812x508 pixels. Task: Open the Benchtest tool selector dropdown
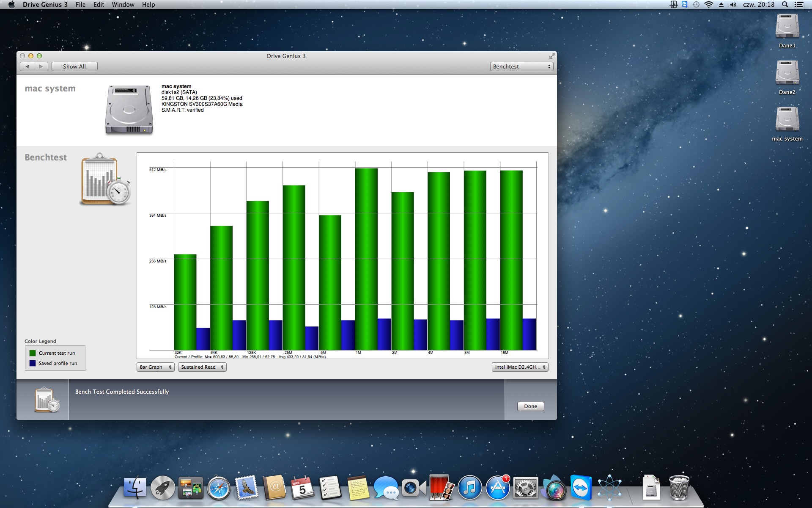[x=522, y=66]
